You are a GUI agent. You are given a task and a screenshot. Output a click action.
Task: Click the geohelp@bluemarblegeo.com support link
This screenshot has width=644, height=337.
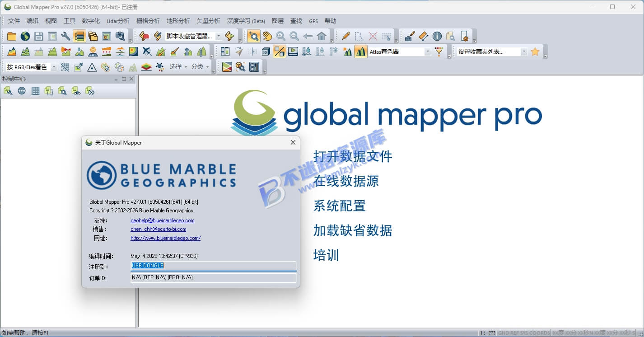coord(163,220)
